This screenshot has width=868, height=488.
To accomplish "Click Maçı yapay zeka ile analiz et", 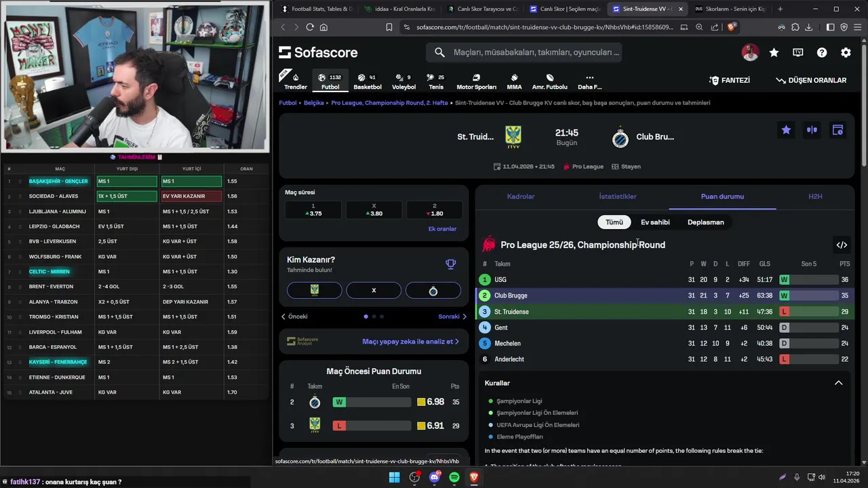I will (x=410, y=342).
